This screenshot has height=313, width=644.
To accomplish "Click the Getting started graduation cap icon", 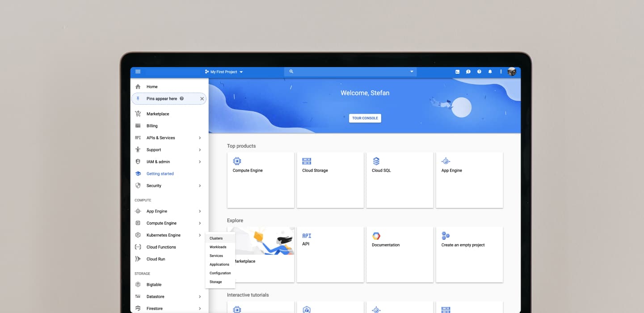I will [x=138, y=173].
